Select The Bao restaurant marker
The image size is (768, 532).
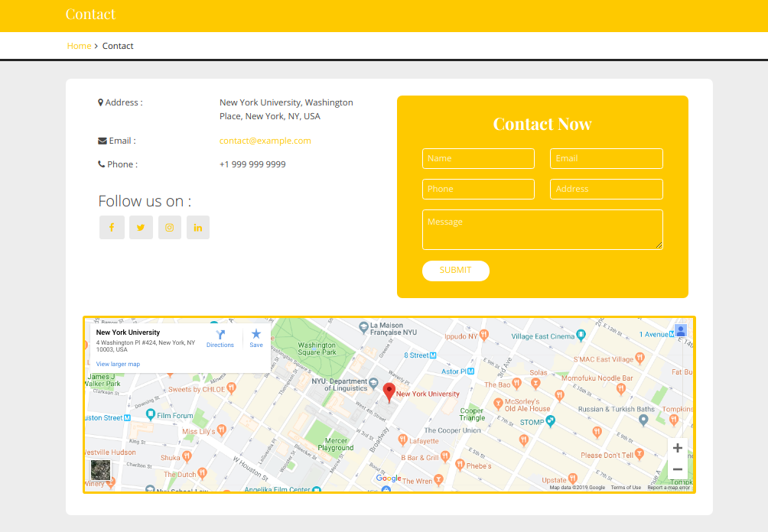tap(516, 384)
